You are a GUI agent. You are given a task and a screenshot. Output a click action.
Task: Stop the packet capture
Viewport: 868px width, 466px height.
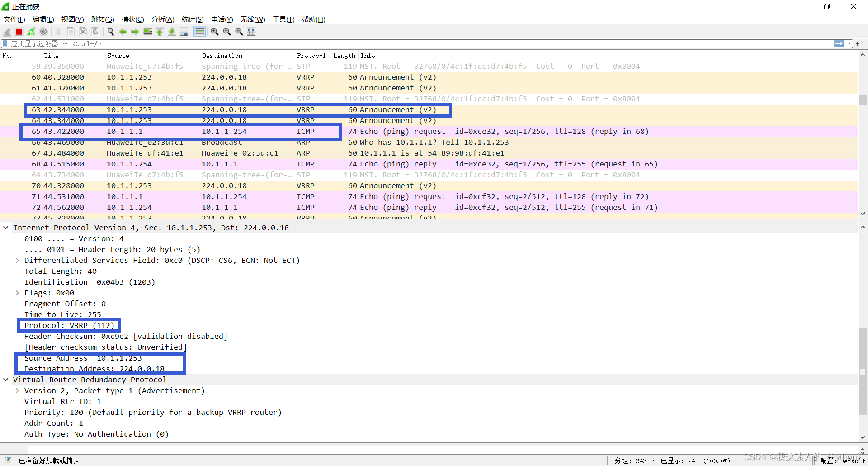pos(19,32)
